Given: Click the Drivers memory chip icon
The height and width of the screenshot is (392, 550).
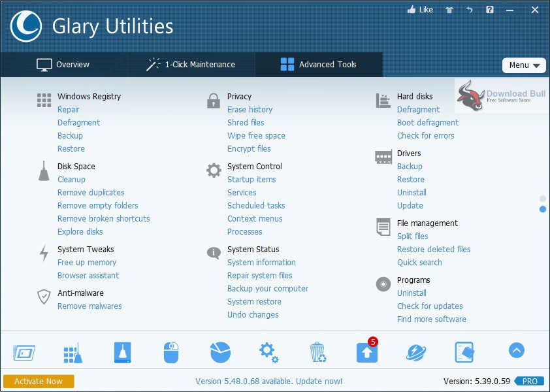Looking at the screenshot, I should point(383,157).
